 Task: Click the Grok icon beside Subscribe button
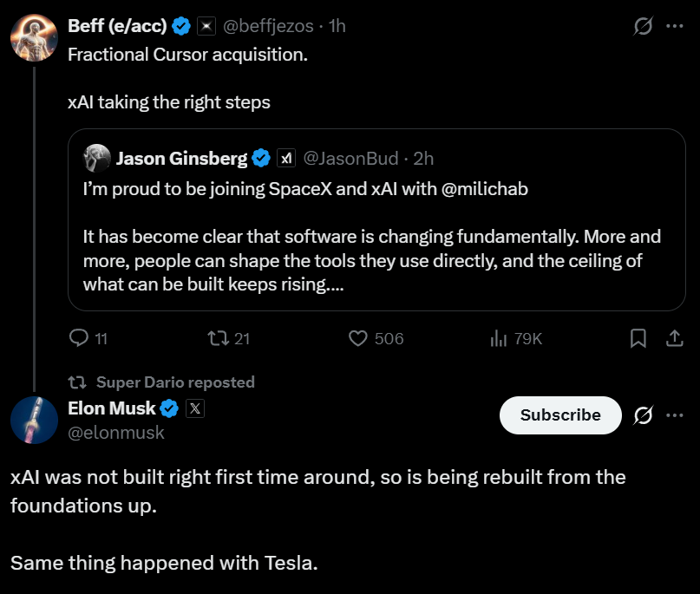tap(643, 415)
